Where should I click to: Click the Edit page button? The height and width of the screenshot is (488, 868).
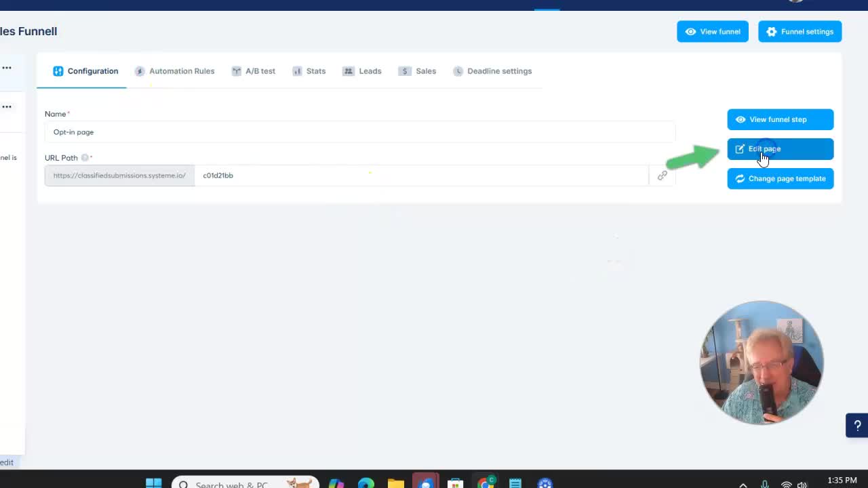click(x=780, y=149)
